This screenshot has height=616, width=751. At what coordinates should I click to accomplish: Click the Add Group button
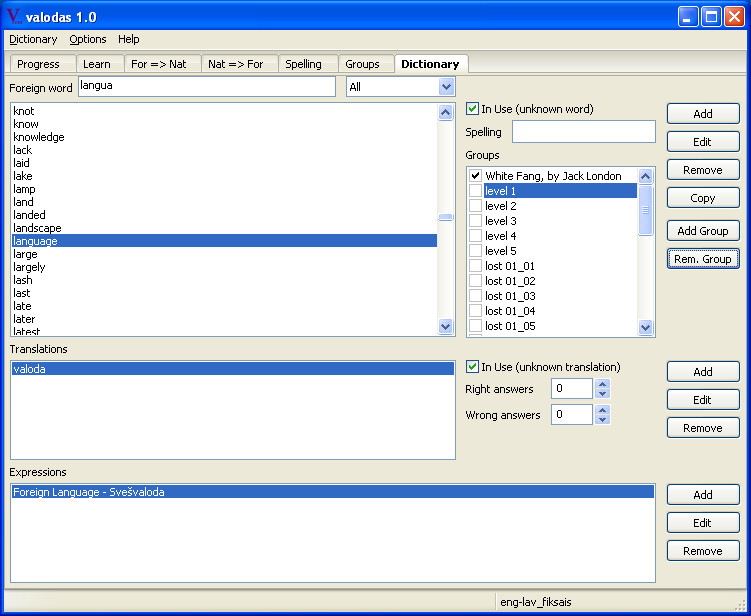(703, 231)
